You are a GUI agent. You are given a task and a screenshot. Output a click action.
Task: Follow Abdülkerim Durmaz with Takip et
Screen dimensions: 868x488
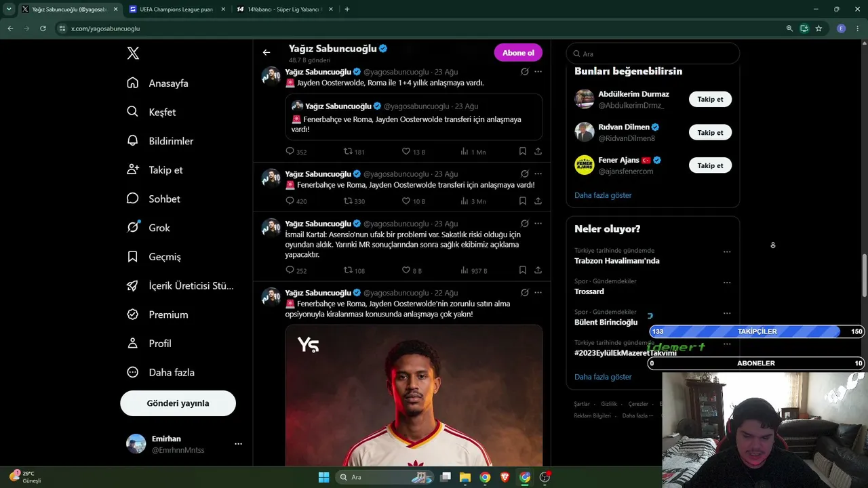click(710, 99)
